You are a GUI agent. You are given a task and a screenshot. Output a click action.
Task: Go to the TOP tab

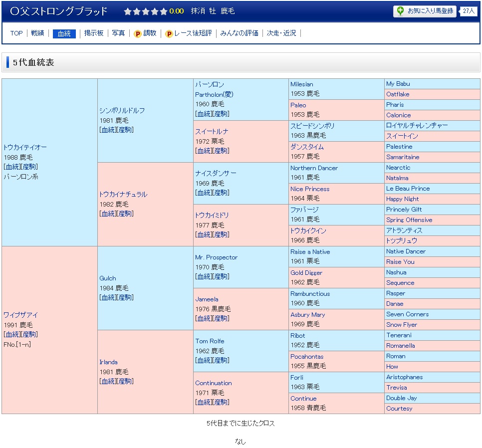point(16,33)
